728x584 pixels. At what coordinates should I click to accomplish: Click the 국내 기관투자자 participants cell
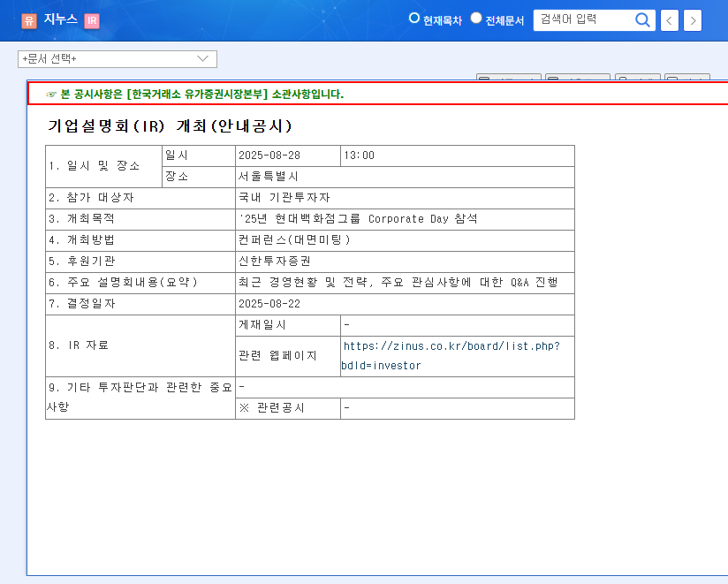284,198
